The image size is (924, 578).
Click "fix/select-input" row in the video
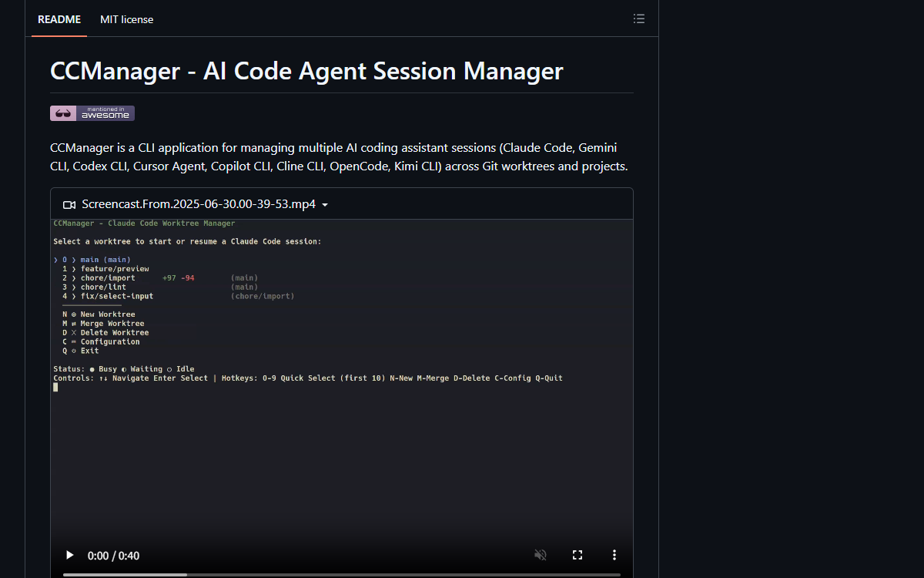(x=179, y=296)
